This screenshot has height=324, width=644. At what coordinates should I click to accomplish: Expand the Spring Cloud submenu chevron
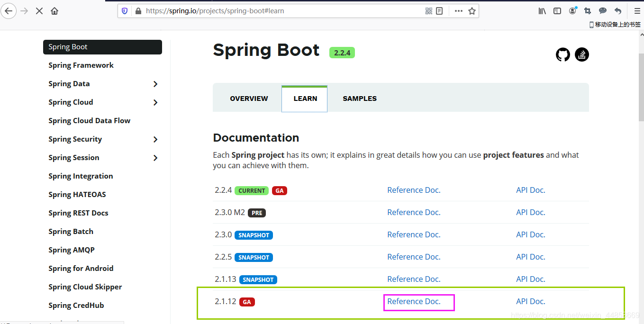pos(155,102)
